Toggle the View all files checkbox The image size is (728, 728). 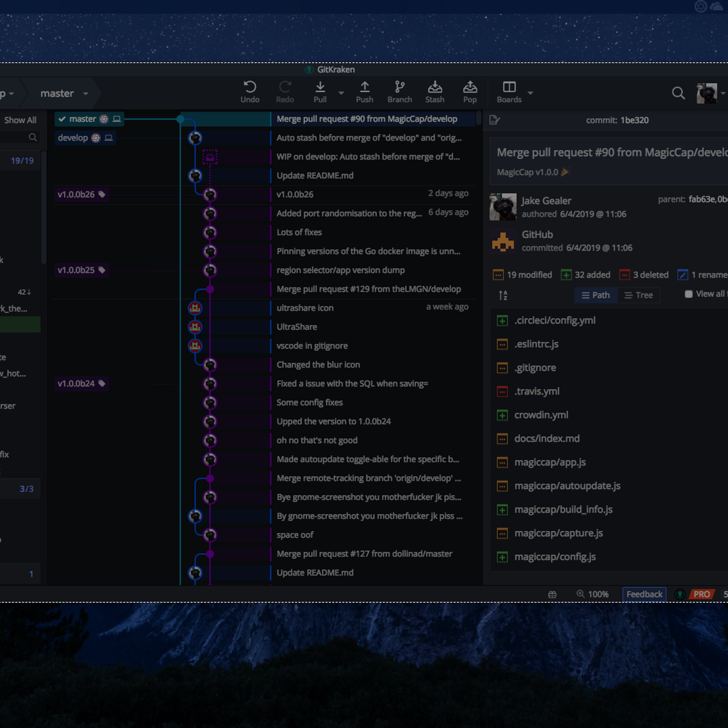(688, 294)
